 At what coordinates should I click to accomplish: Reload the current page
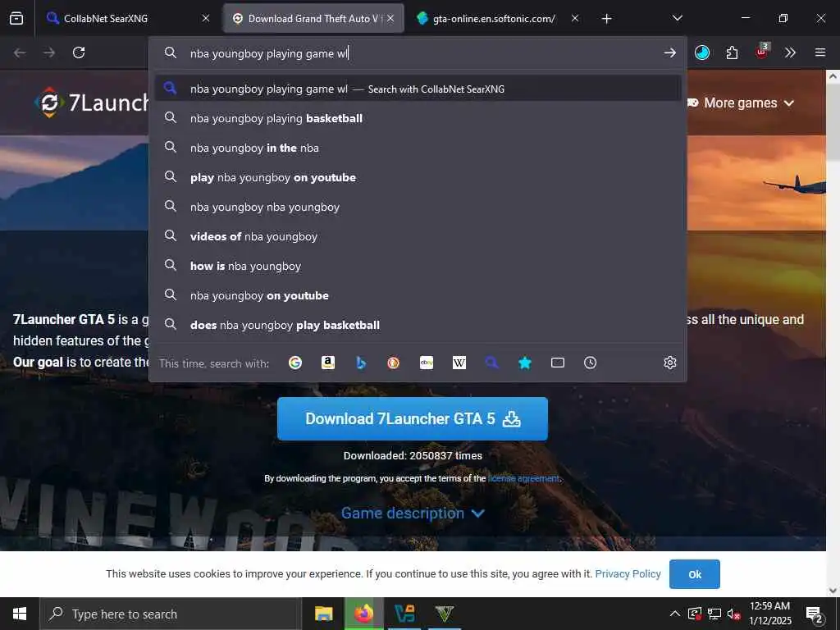point(79,52)
